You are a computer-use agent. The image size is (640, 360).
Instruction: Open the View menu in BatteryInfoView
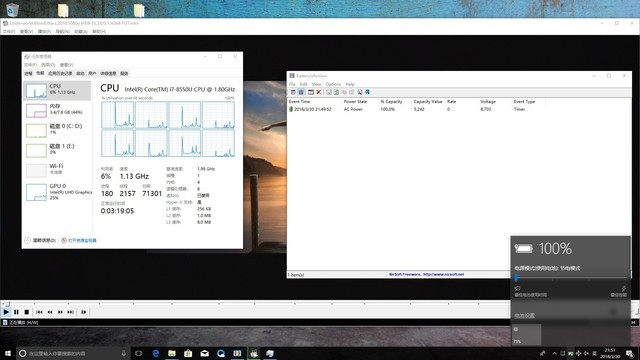[316, 84]
